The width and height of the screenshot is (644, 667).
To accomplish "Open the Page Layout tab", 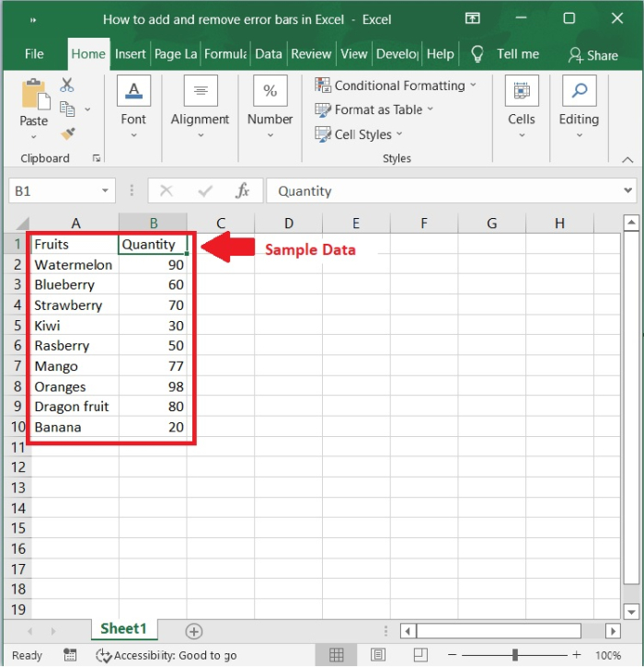I will [x=176, y=54].
